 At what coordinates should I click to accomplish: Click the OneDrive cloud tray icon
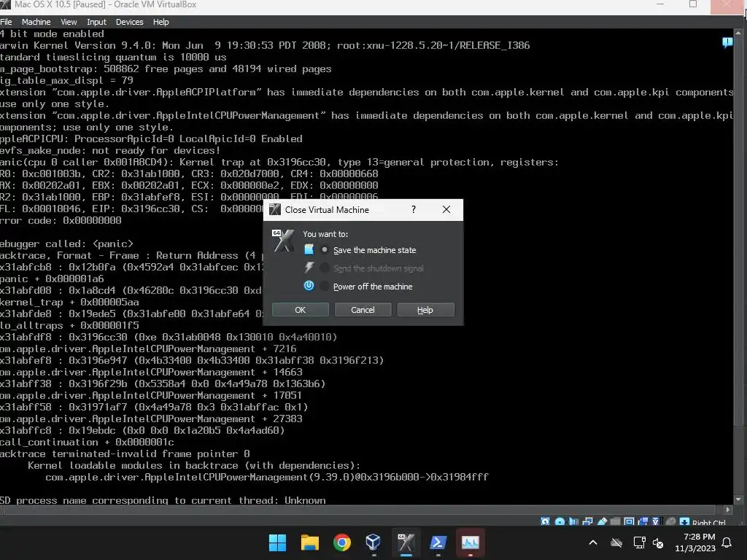coord(616,542)
